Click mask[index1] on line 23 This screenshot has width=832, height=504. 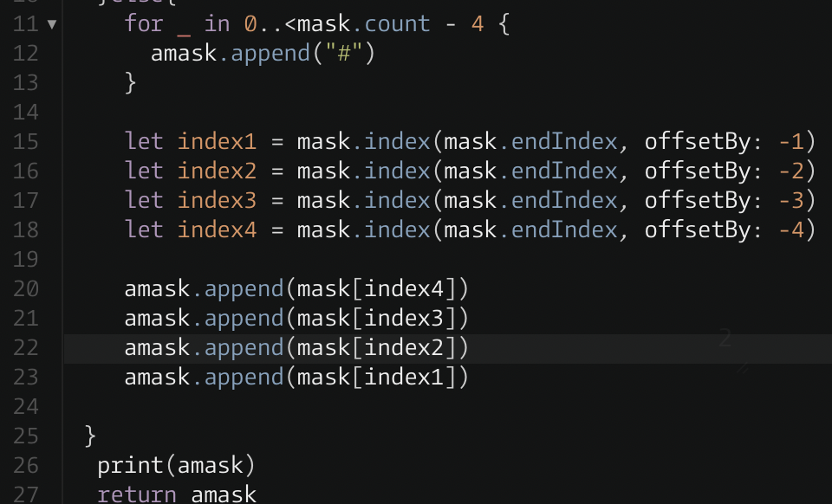tap(377, 378)
